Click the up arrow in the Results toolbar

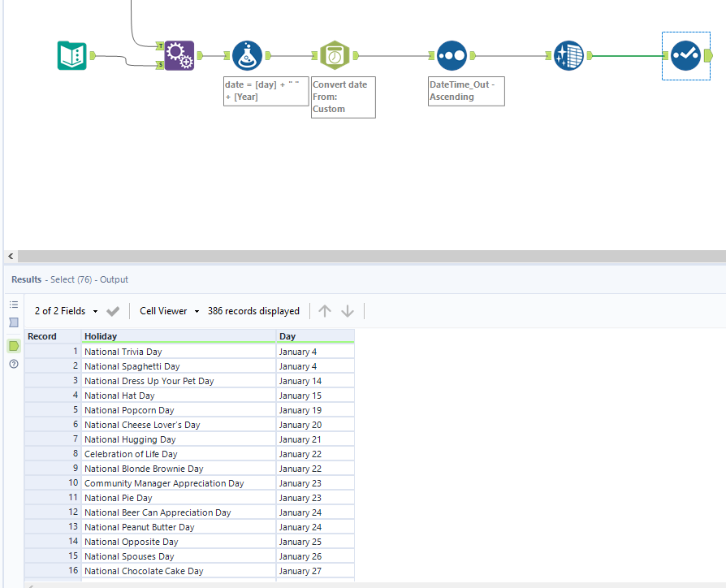(325, 310)
